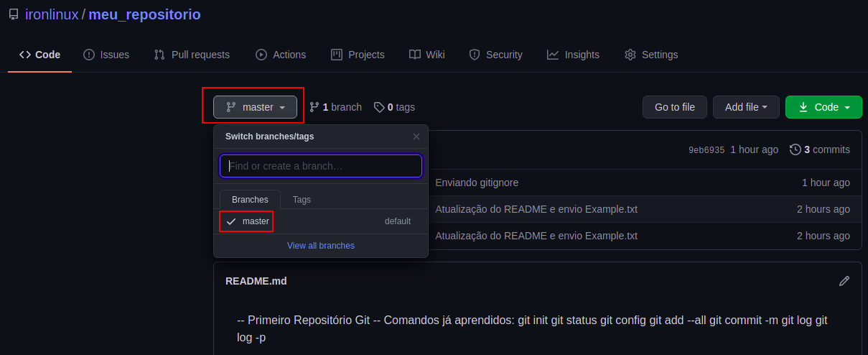Screen dimensions: 868x355
Task: Switch to Tags tab in branch popup
Action: coord(302,200)
